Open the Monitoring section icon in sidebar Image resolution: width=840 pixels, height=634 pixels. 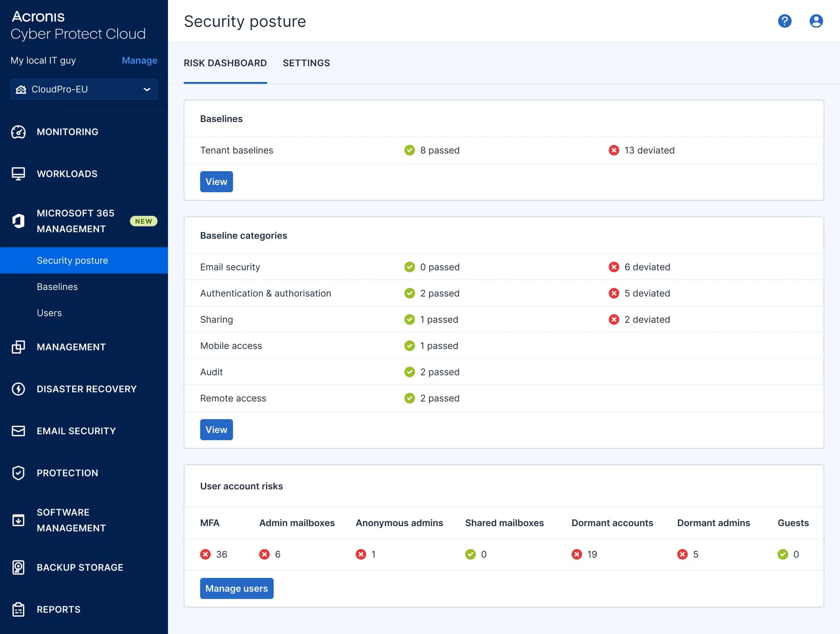pyautogui.click(x=18, y=132)
